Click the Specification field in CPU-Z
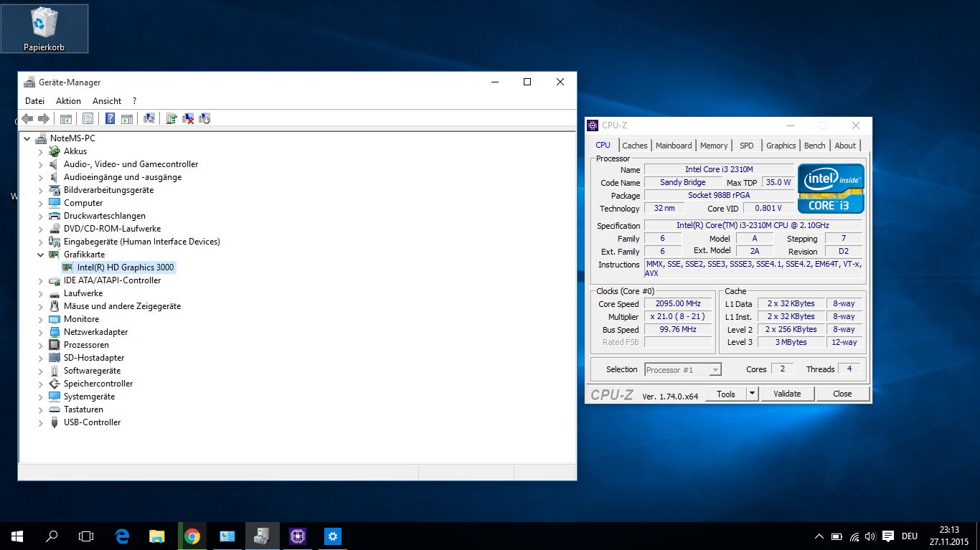This screenshot has height=550, width=980. click(x=753, y=225)
